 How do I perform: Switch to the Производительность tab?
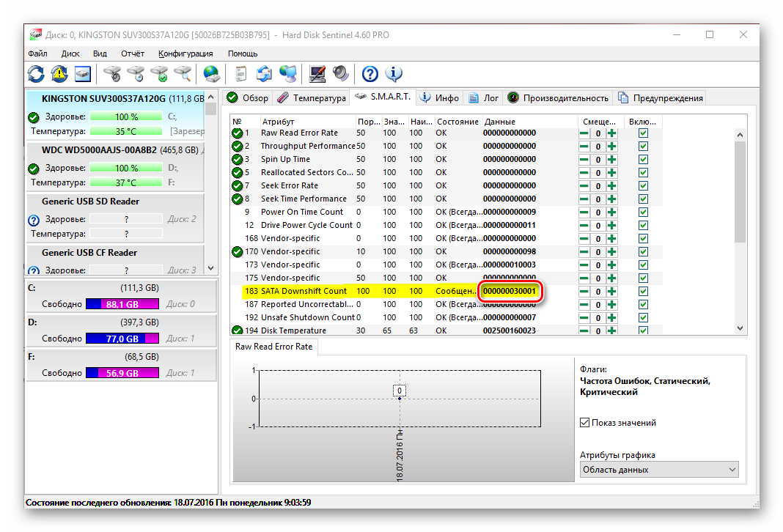click(558, 97)
